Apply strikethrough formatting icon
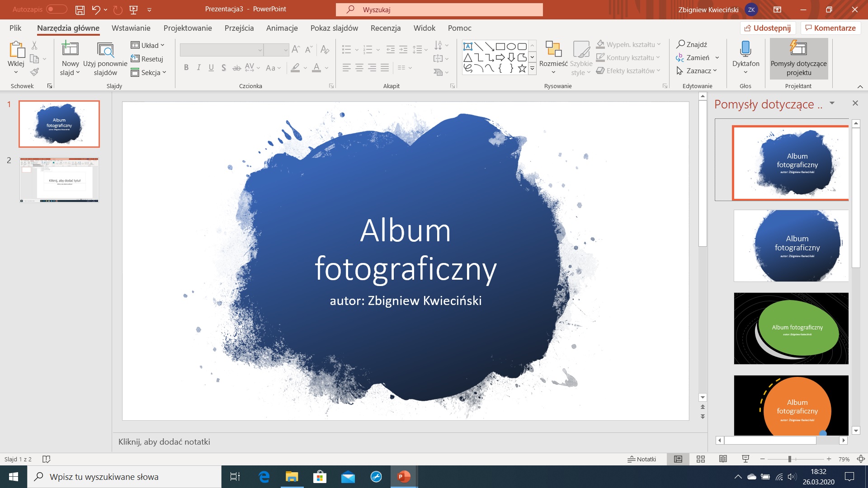This screenshot has width=868, height=488. (x=236, y=68)
